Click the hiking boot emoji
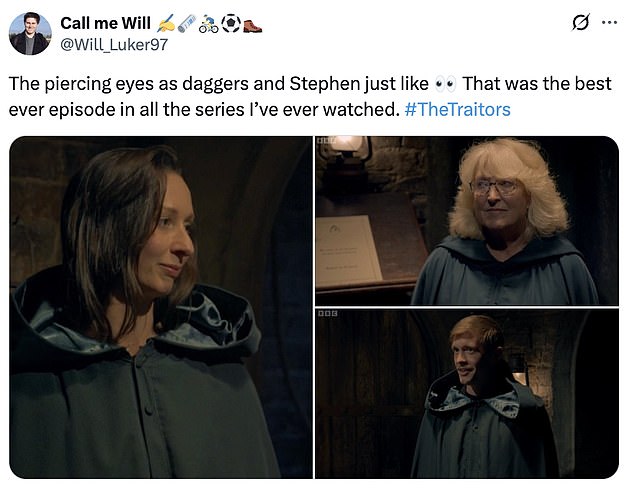This screenshot has width=634, height=489. point(253,24)
